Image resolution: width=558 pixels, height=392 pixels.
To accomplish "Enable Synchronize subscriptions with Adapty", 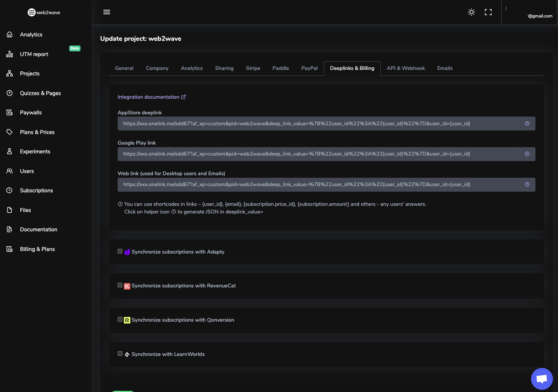I will point(120,251).
